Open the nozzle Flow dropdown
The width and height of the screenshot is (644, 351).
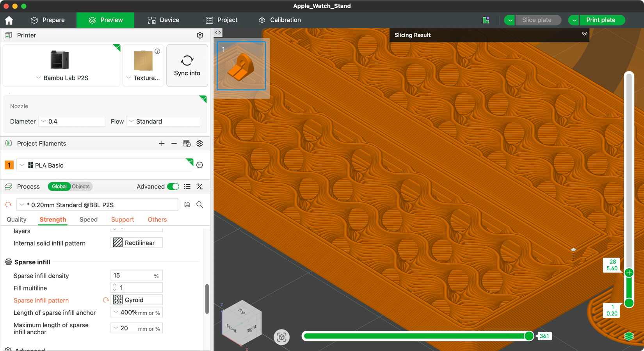click(163, 121)
